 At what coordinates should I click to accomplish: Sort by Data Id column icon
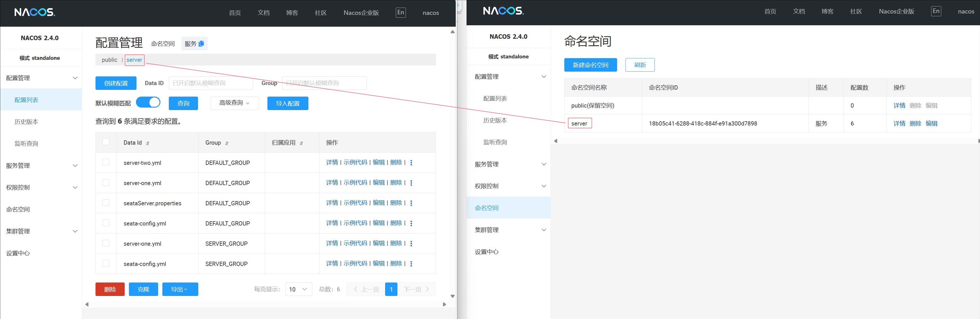[x=148, y=143]
